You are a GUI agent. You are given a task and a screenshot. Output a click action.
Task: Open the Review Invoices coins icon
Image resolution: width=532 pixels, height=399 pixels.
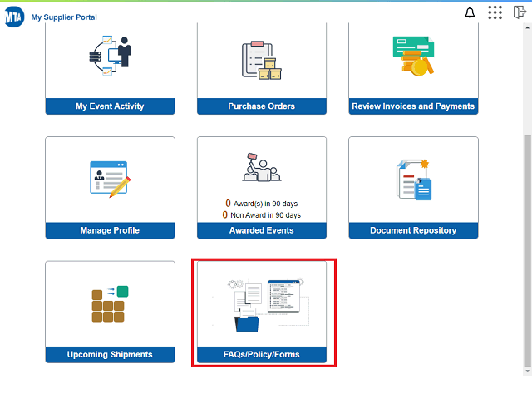click(x=413, y=56)
